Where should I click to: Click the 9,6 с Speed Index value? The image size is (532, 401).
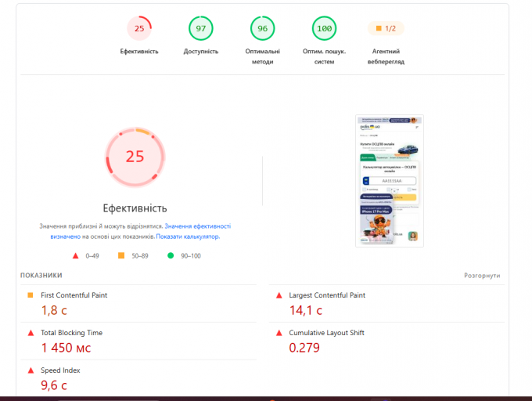[54, 385]
